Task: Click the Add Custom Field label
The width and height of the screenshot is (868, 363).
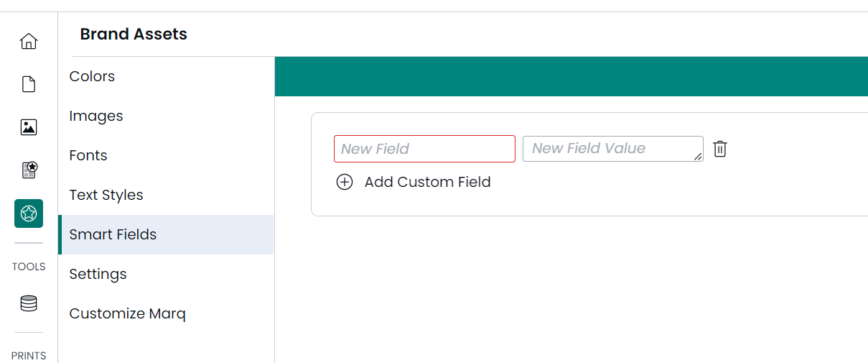Action: click(427, 182)
